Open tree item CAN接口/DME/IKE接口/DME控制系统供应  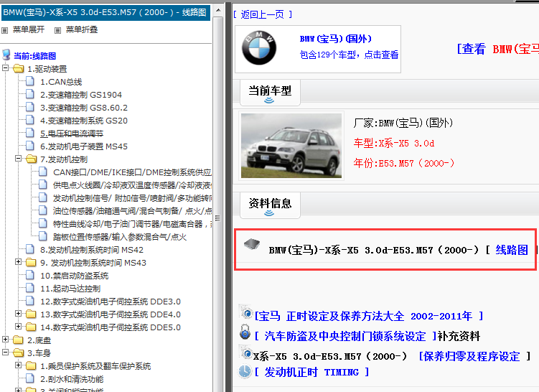(x=132, y=172)
